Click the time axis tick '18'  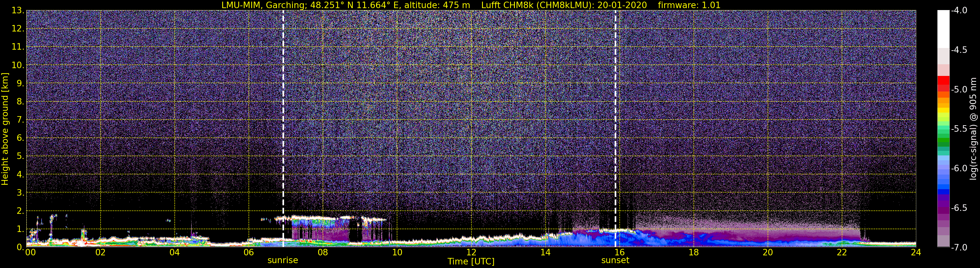[694, 252]
